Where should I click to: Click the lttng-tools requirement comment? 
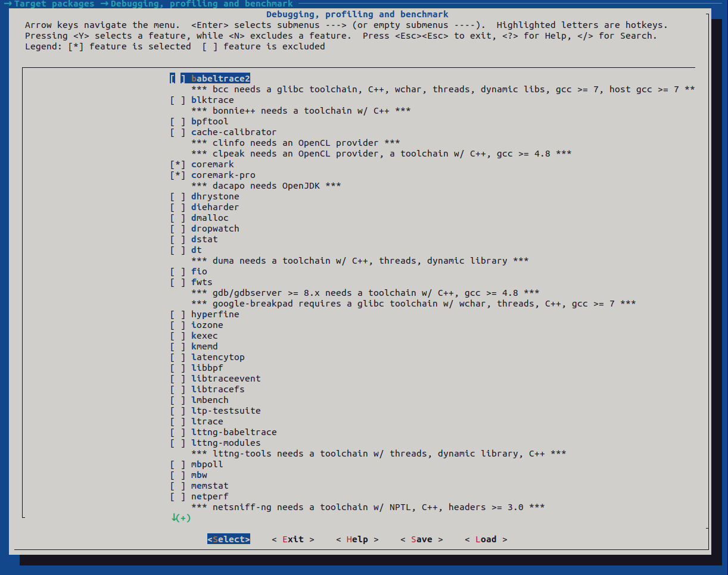[379, 454]
